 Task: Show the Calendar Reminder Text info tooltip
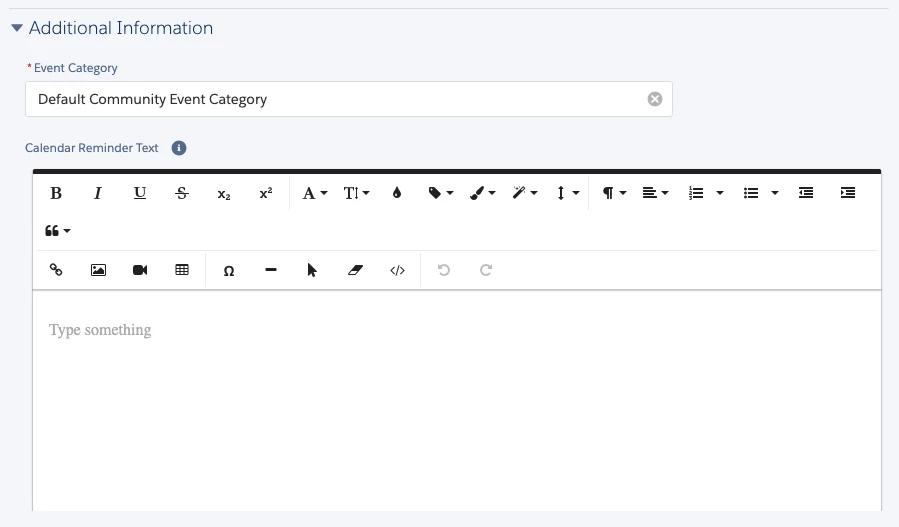pos(179,148)
